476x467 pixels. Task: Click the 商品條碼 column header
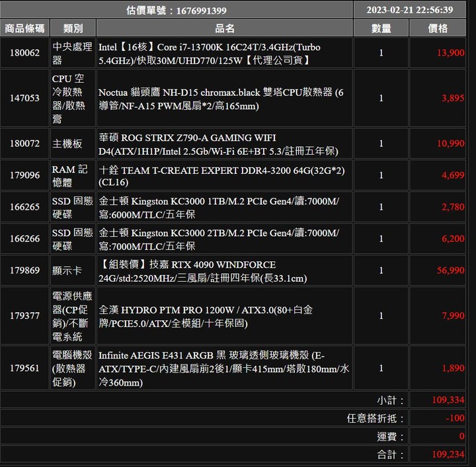[24, 28]
